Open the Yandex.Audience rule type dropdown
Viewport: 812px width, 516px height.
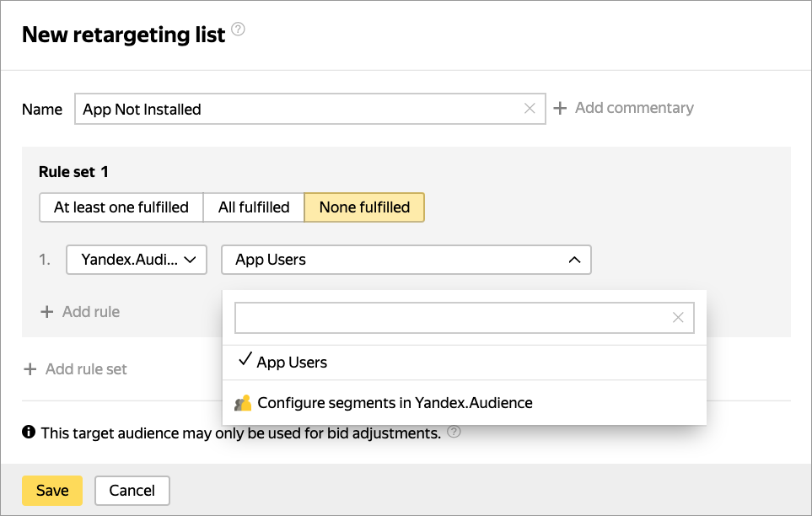click(x=137, y=260)
